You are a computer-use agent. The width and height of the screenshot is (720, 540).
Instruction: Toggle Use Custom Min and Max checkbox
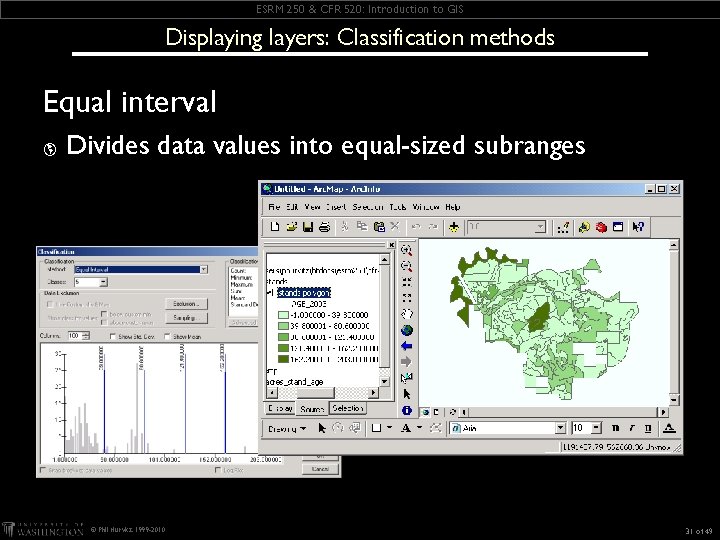pyautogui.click(x=50, y=304)
